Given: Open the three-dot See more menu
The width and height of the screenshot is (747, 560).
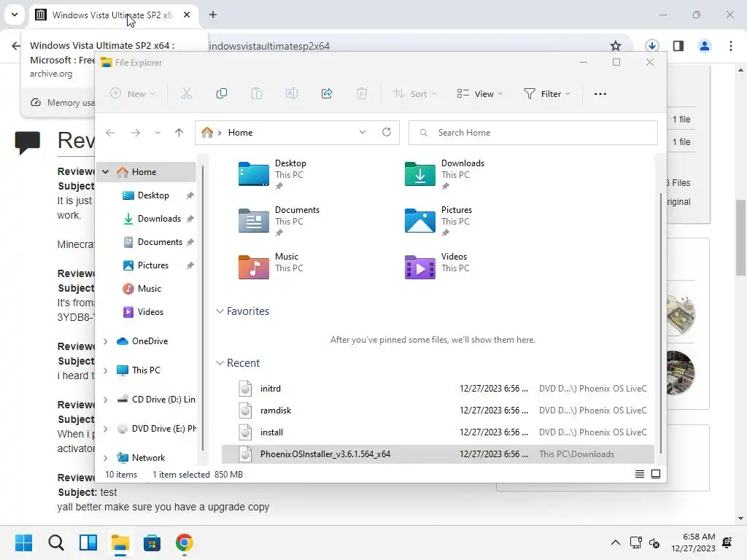Looking at the screenshot, I should point(600,94).
